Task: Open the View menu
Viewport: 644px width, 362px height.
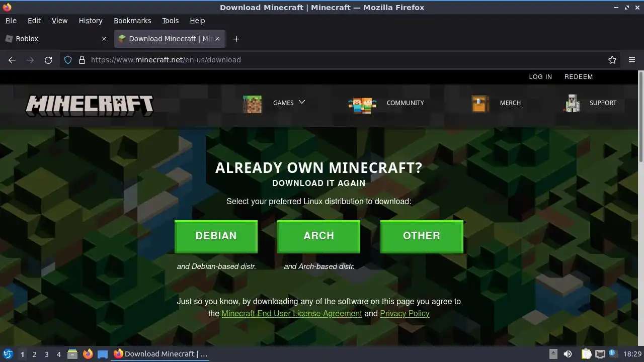Action: [59, 21]
